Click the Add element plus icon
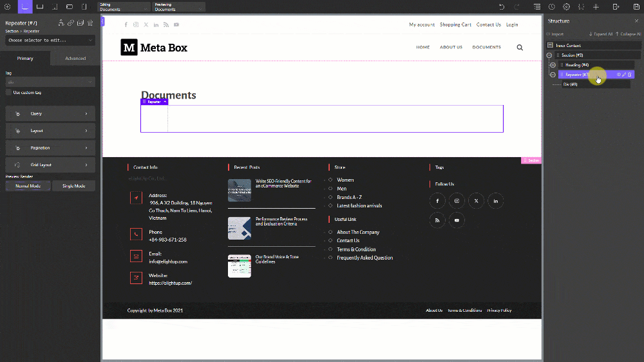The image size is (644, 362). pos(7,6)
